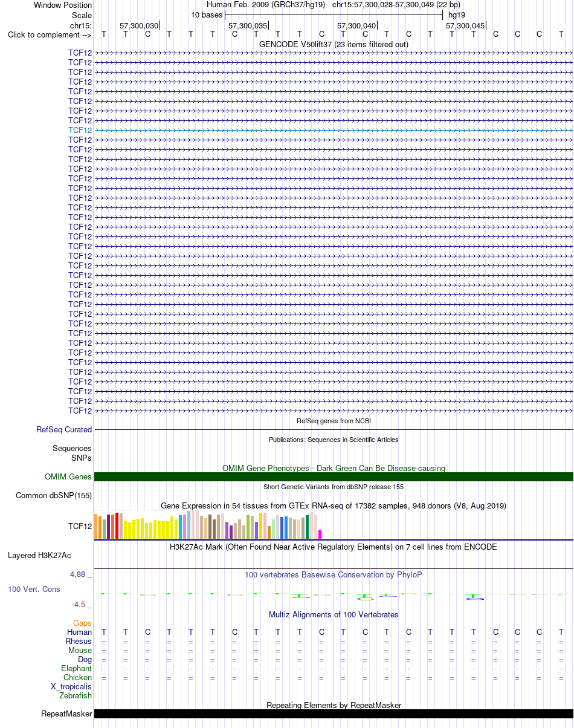Click the 'Human Feb. 2009 (GRCh37/hg19)' assembly text
Viewport: 574px width, 728px height.
tap(266, 5)
